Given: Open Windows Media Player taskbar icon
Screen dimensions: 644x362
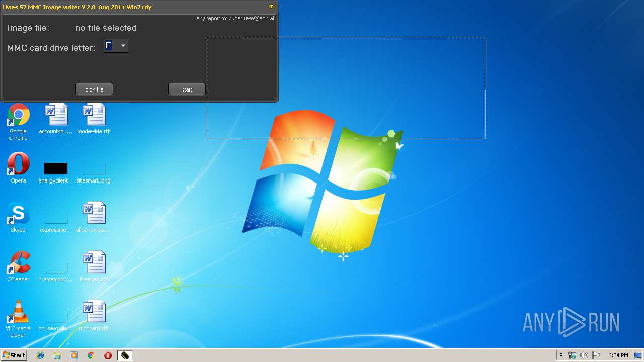Looking at the screenshot, I should [x=74, y=355].
